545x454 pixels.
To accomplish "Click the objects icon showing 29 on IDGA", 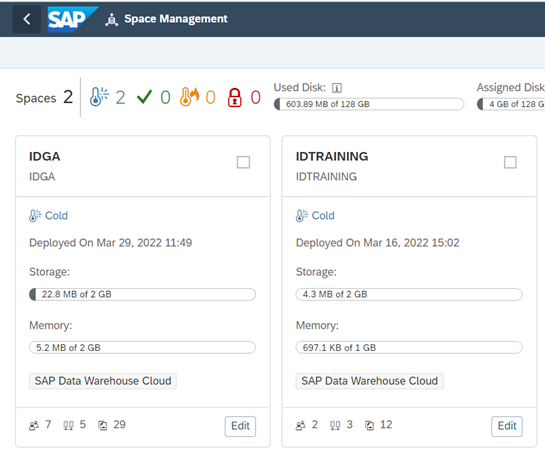I will pyautogui.click(x=103, y=425).
